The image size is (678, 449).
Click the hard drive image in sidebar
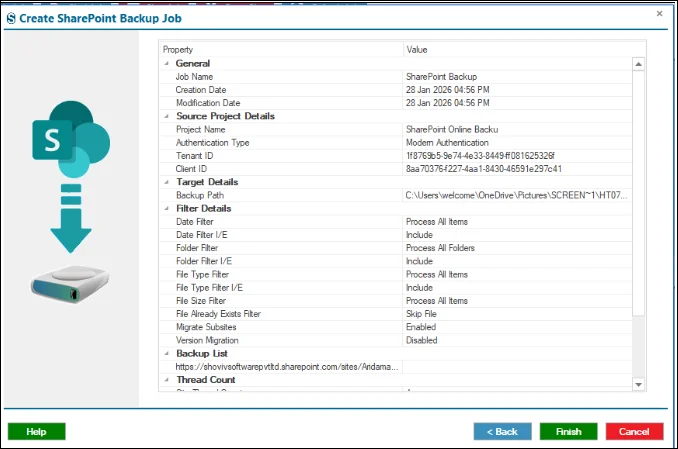click(70, 284)
